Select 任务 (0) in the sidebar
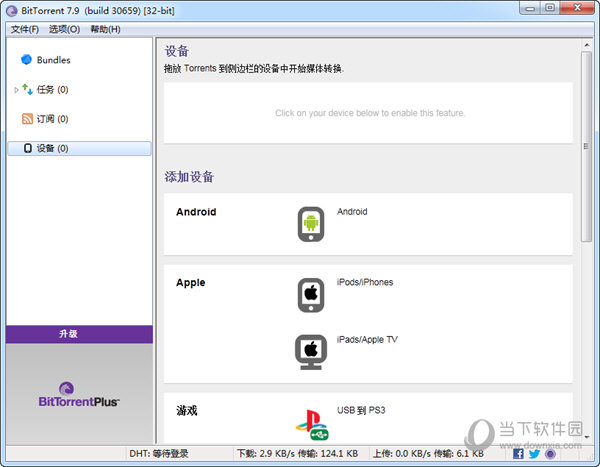This screenshot has width=600, height=467. (x=52, y=90)
